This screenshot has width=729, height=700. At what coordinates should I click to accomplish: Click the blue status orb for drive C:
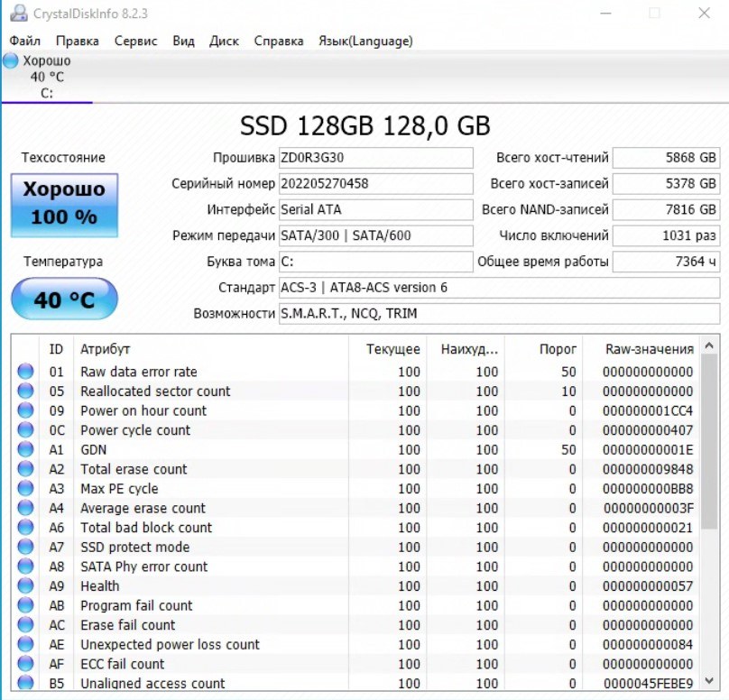coord(11,61)
